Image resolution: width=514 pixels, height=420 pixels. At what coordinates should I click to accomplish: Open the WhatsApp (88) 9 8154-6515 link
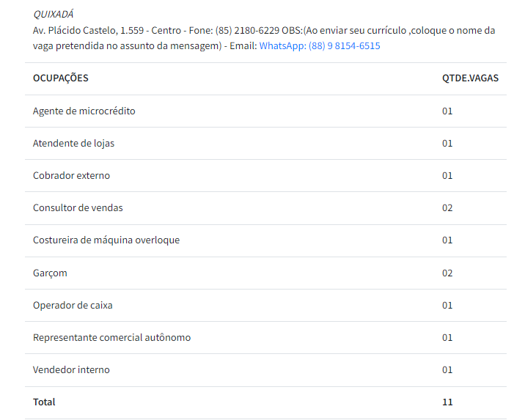pyautogui.click(x=320, y=45)
